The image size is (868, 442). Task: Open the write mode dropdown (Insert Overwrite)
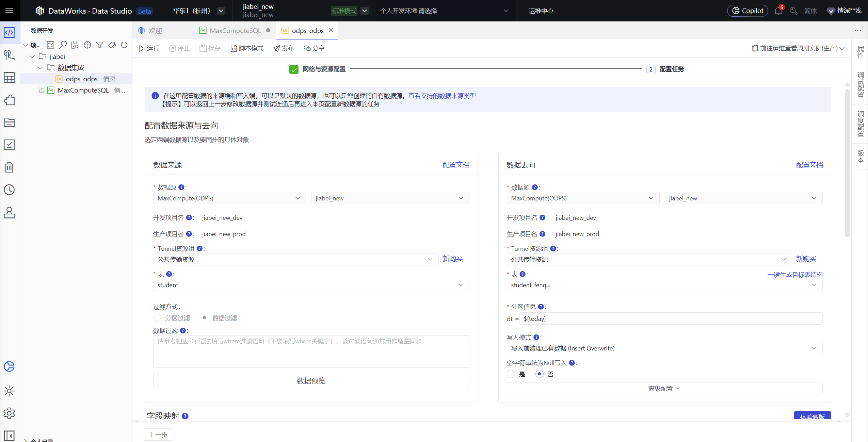coord(664,348)
